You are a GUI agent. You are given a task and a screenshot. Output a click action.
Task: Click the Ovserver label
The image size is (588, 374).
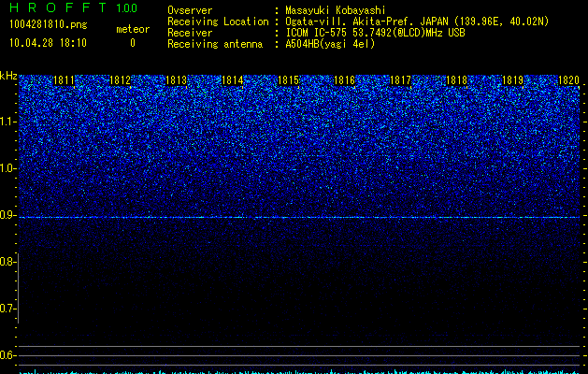(x=190, y=10)
